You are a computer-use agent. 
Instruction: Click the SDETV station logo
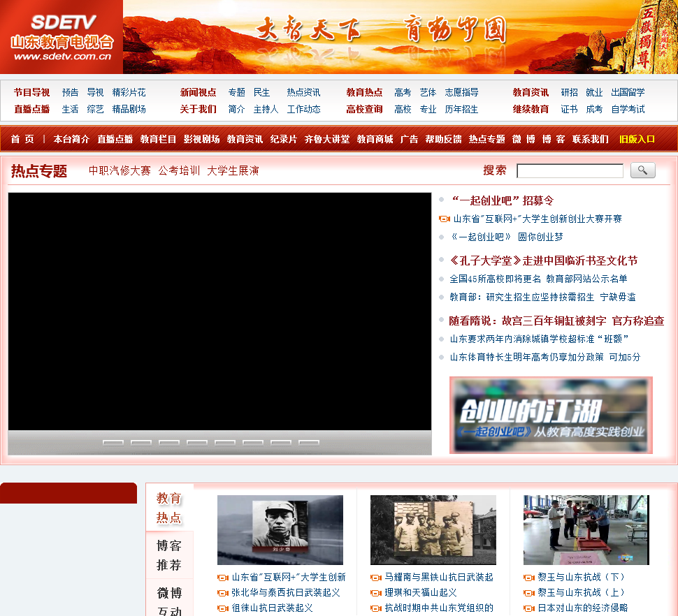(62, 37)
